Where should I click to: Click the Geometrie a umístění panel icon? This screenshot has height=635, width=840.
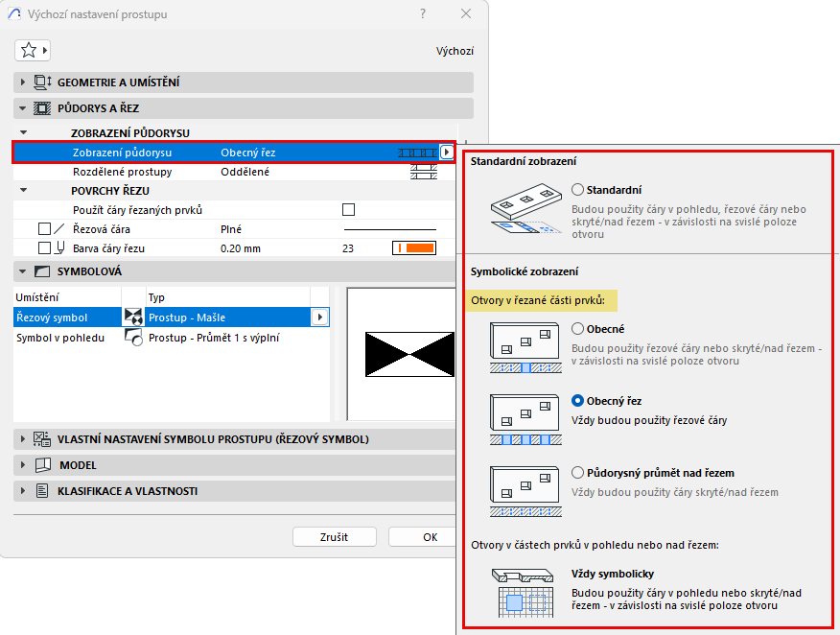coord(42,82)
